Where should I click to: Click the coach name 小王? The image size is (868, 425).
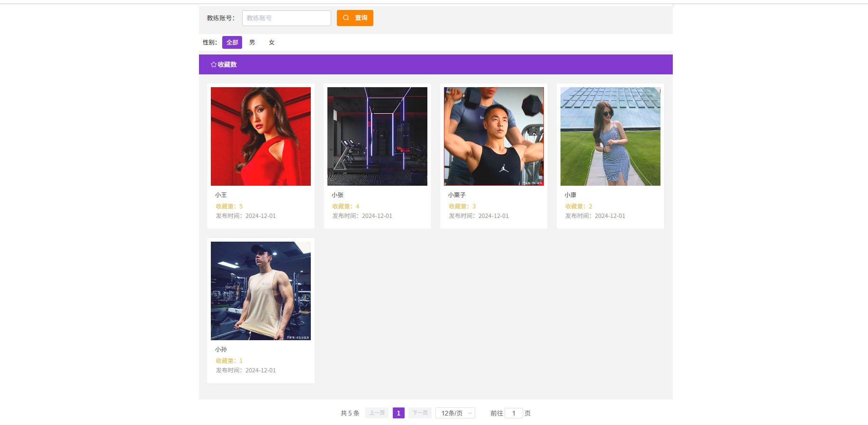(x=221, y=195)
